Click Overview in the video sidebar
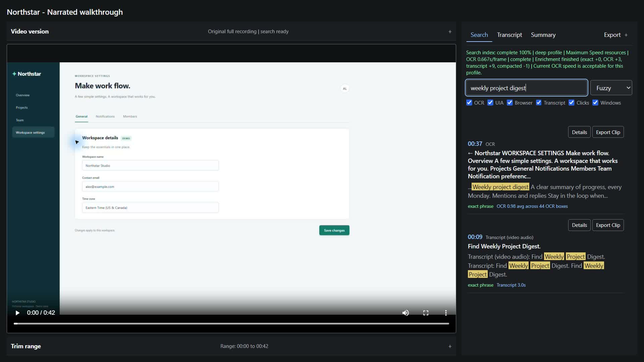 click(x=22, y=95)
